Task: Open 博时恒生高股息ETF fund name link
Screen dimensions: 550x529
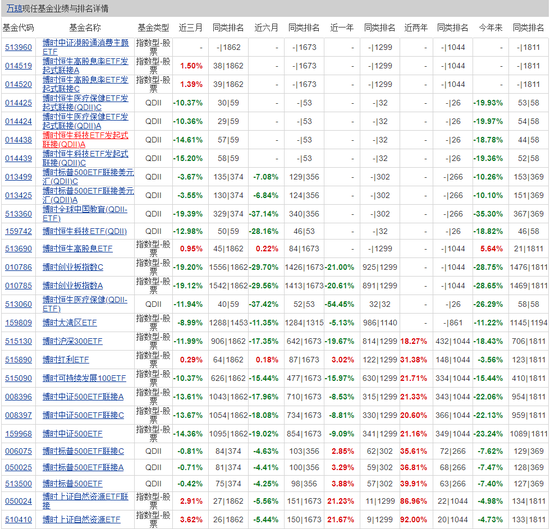Action: coord(78,249)
